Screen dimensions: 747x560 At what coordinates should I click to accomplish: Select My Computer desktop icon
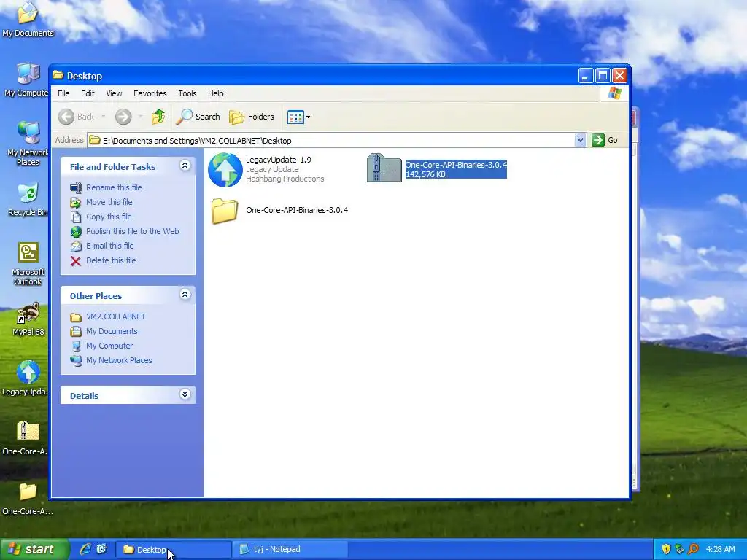coord(28,79)
